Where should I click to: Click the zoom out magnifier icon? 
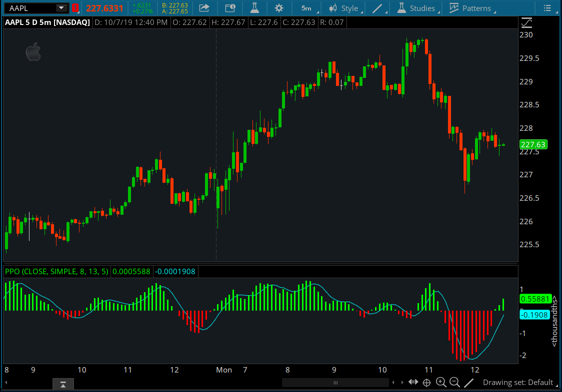(x=454, y=383)
